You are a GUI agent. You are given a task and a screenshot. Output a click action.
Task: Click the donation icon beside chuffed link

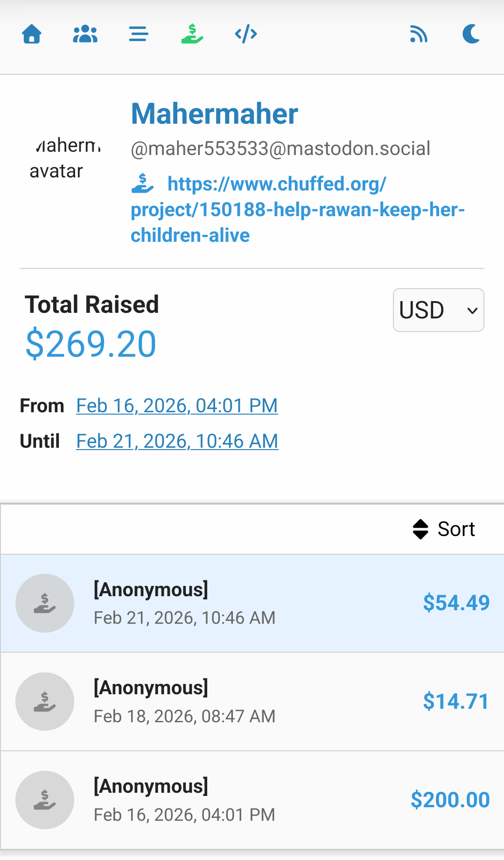tap(142, 183)
